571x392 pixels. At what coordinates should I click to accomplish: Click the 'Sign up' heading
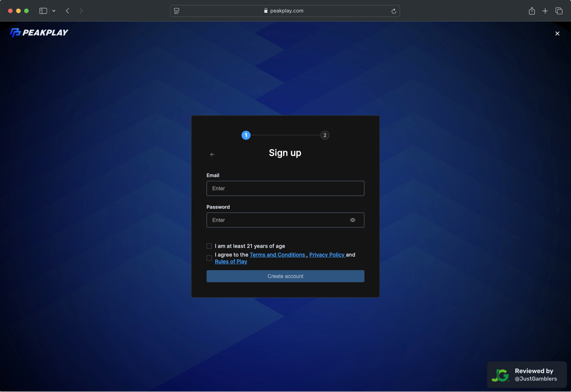pos(285,153)
